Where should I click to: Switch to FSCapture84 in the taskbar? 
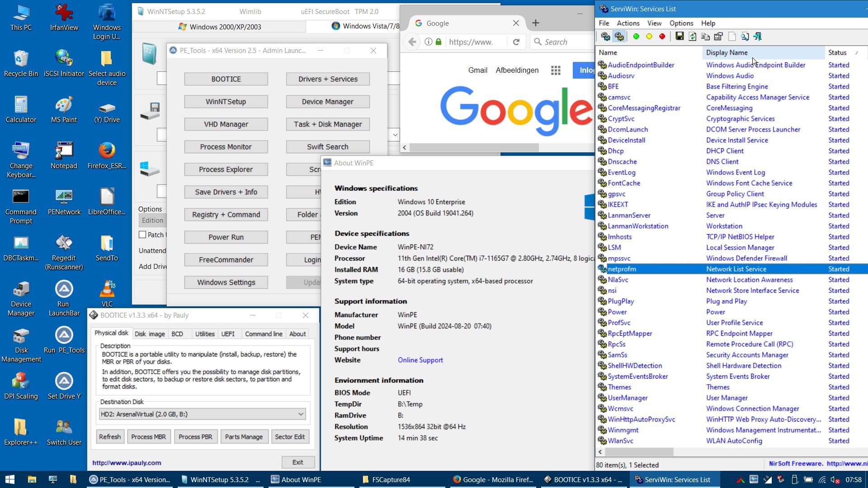pyautogui.click(x=401, y=479)
